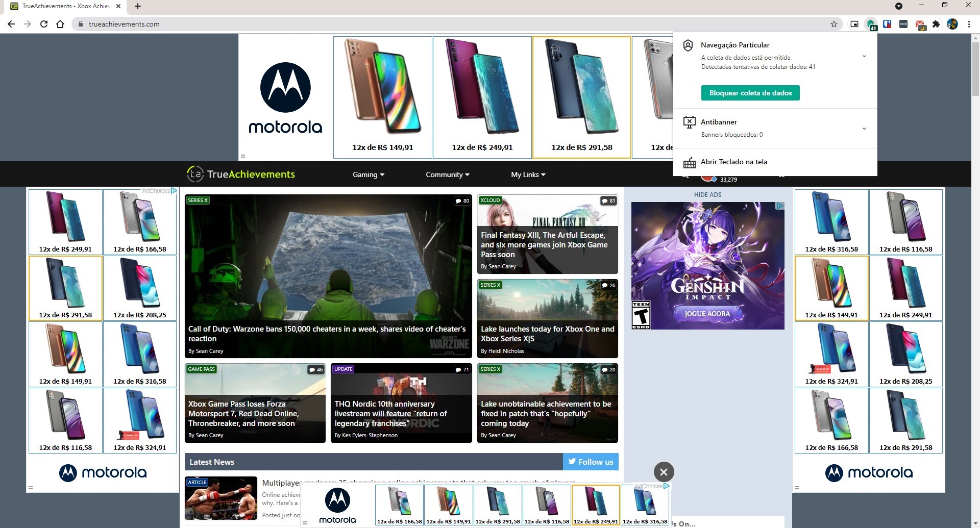Image resolution: width=980 pixels, height=528 pixels.
Task: Click the Motorola logo in top banner
Action: pyautogui.click(x=285, y=98)
